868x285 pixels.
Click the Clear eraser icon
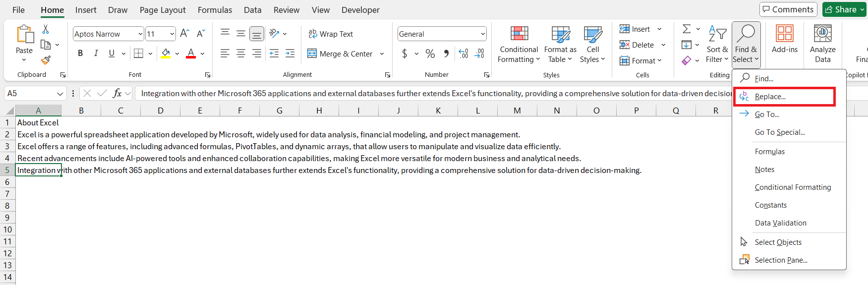[x=687, y=60]
